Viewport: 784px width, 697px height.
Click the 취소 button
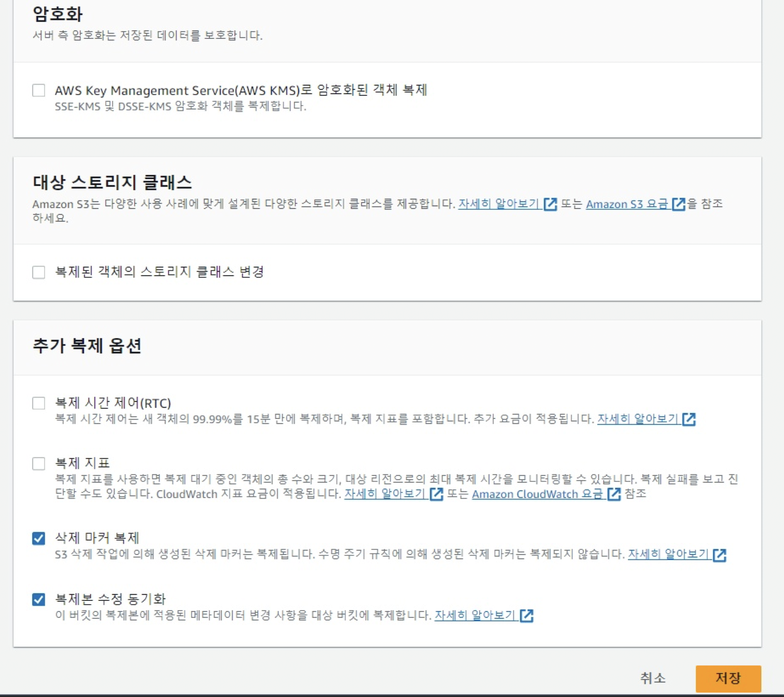pyautogui.click(x=653, y=678)
